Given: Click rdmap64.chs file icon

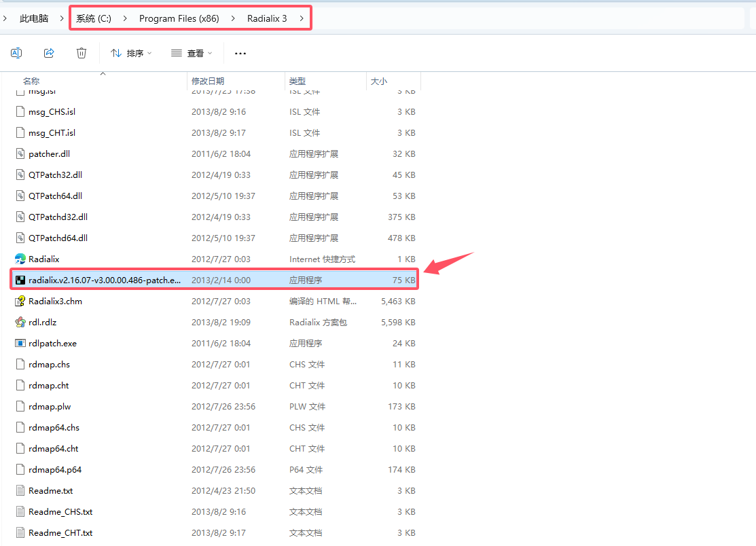Looking at the screenshot, I should [20, 427].
